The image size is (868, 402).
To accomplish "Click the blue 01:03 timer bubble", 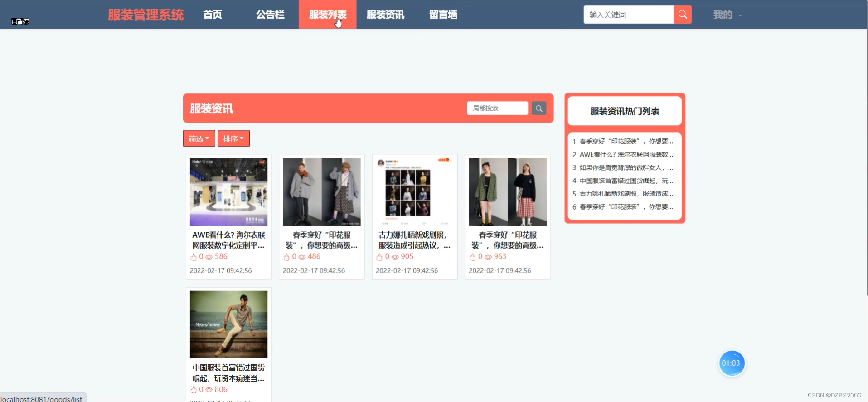I will click(731, 363).
